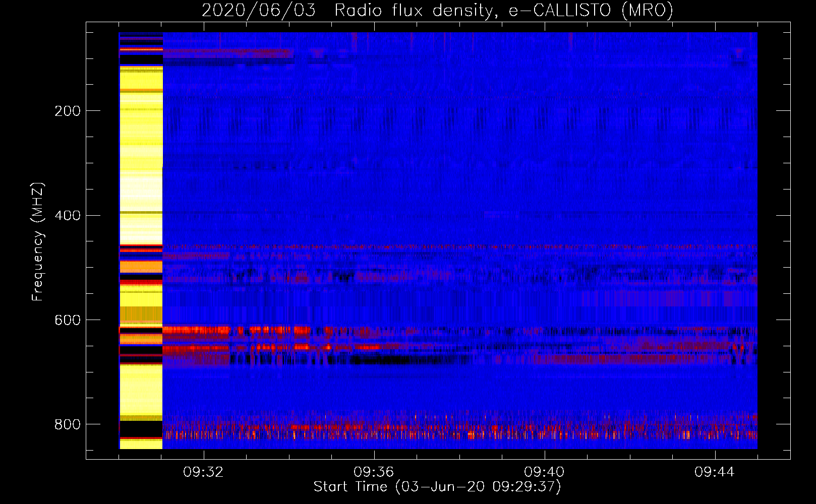The image size is (816, 504).
Task: Click the 'Frequency (MHZ)' vertical axis title
Action: (x=38, y=242)
